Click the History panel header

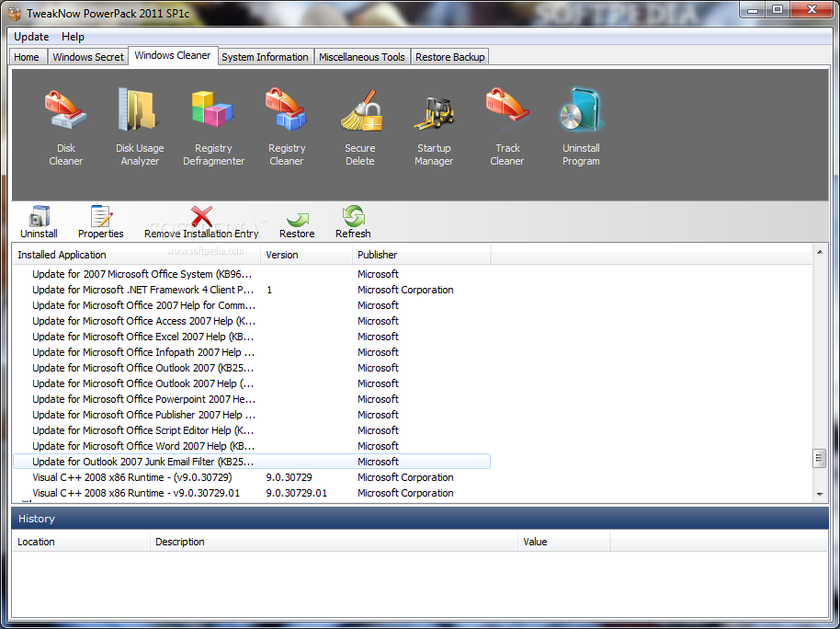point(420,519)
